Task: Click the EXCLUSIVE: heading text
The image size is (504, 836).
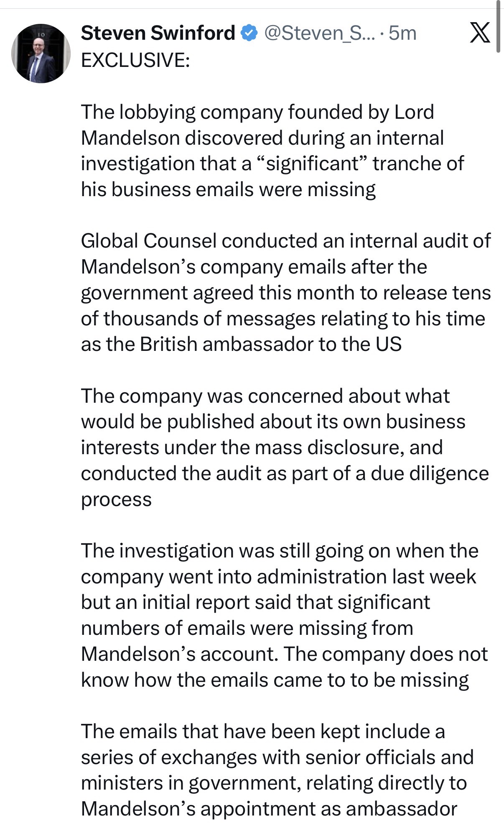Action: (135, 60)
